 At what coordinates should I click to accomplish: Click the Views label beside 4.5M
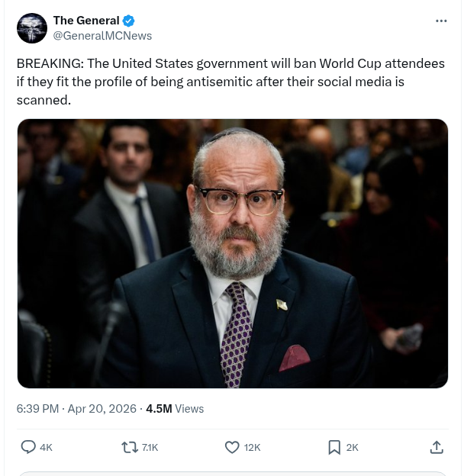189,409
